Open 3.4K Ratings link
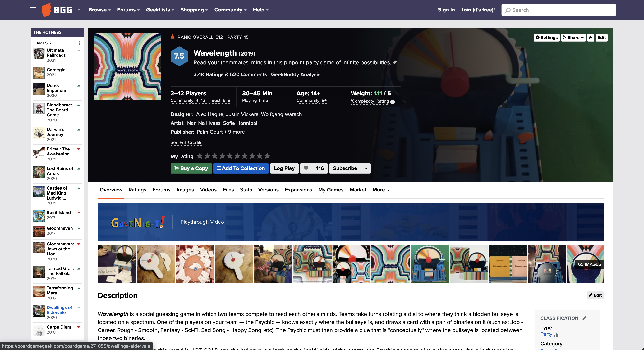644x350 pixels. 209,74
